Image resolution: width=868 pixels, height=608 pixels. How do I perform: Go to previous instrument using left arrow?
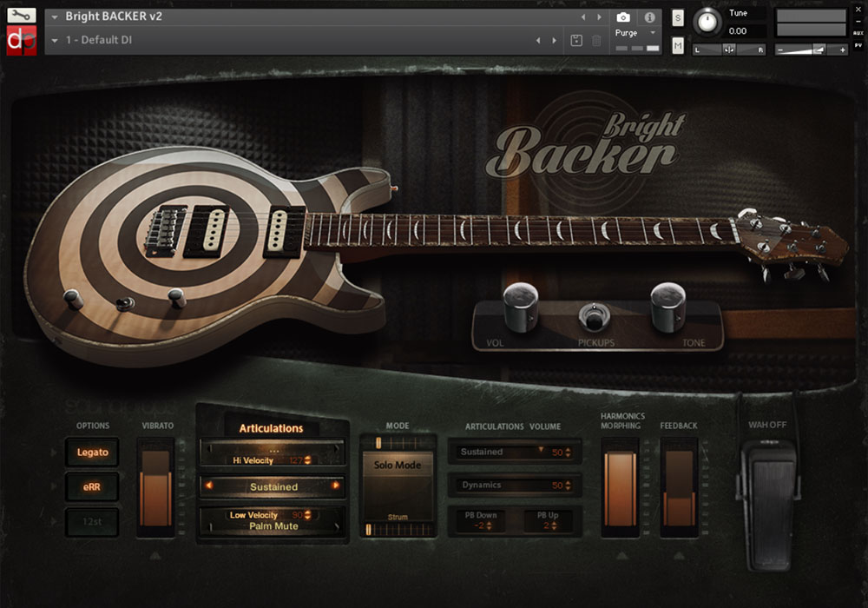point(583,17)
